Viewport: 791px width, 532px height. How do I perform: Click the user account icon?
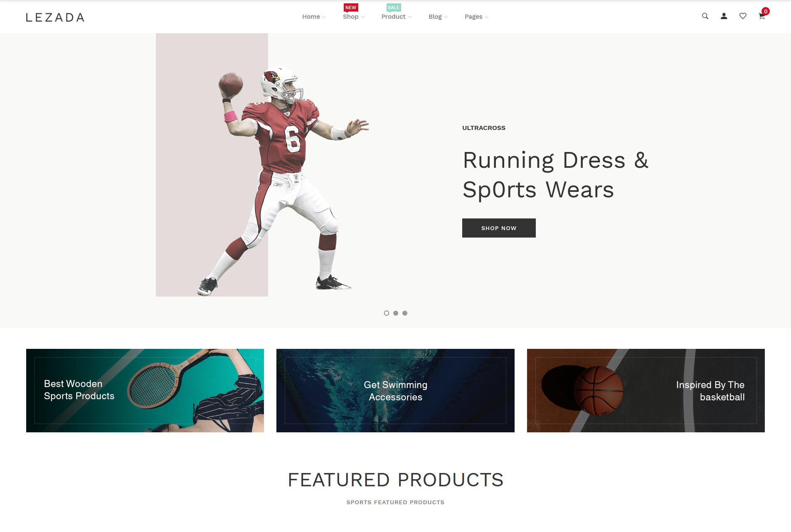pyautogui.click(x=724, y=16)
